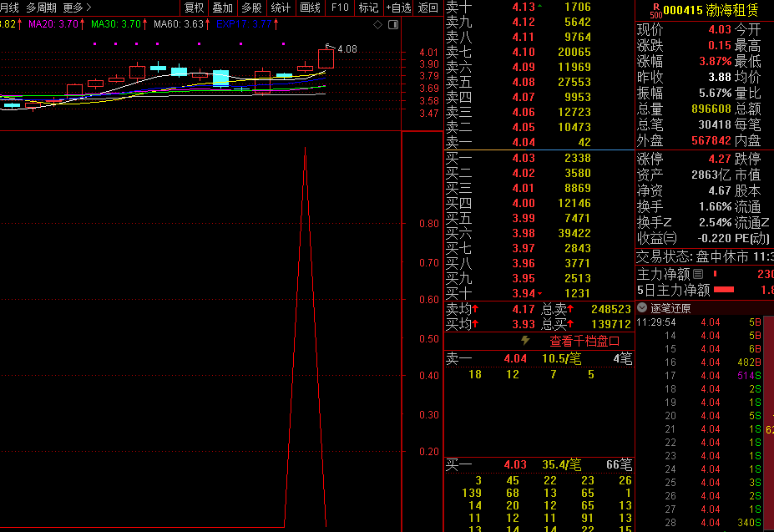774x532 pixels.
Task: Click the red up arrow after 买均
Action: click(476, 324)
